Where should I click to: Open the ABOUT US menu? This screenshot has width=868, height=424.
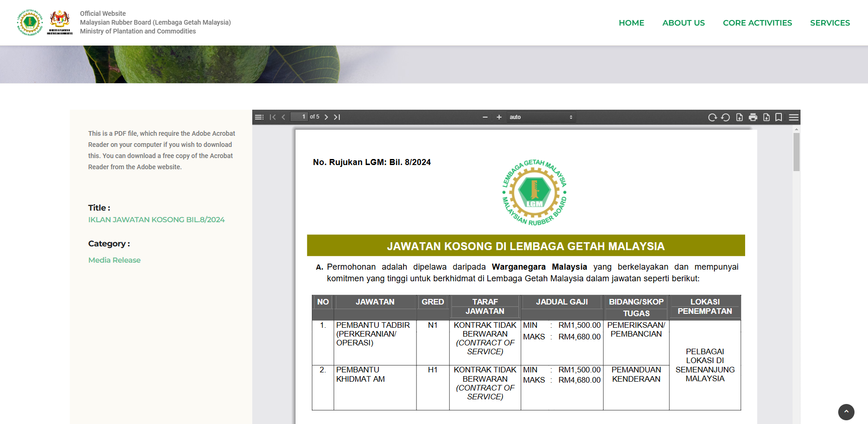click(x=684, y=23)
